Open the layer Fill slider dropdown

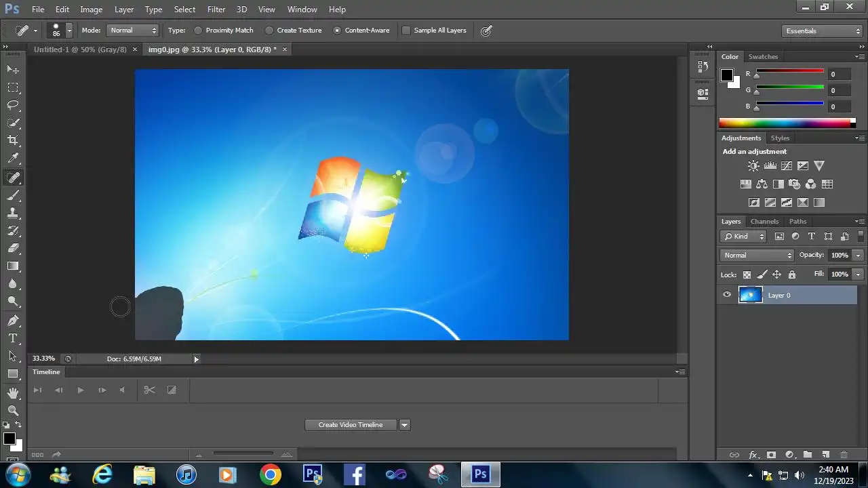point(859,274)
